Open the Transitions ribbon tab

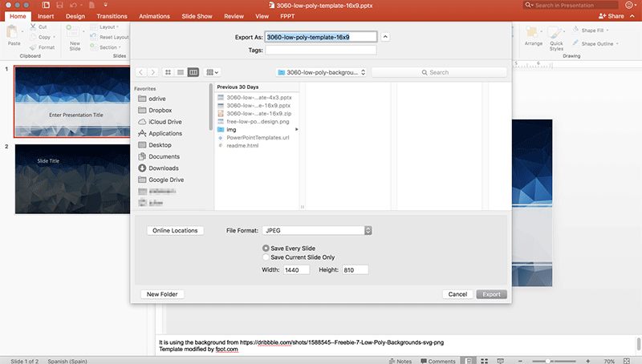click(x=112, y=15)
